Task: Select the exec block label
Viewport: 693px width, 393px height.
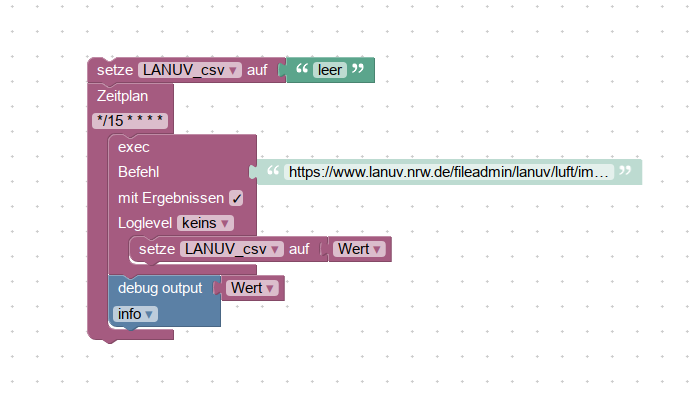Action: [133, 147]
